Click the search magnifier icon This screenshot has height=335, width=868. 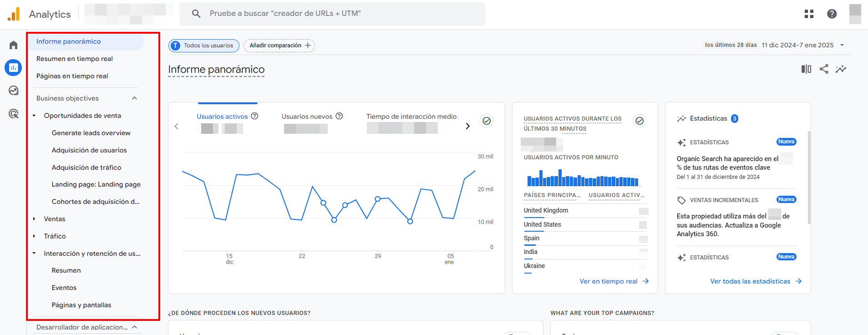[196, 14]
